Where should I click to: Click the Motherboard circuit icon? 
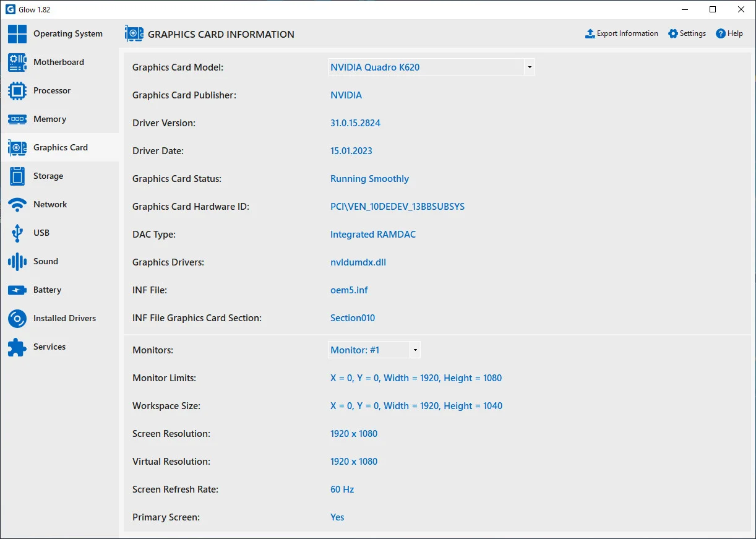(17, 63)
